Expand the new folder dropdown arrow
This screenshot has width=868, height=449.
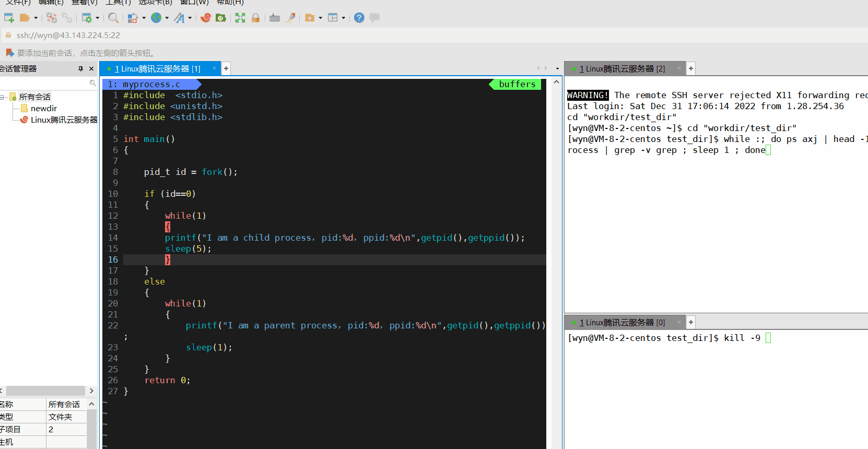[x=320, y=18]
